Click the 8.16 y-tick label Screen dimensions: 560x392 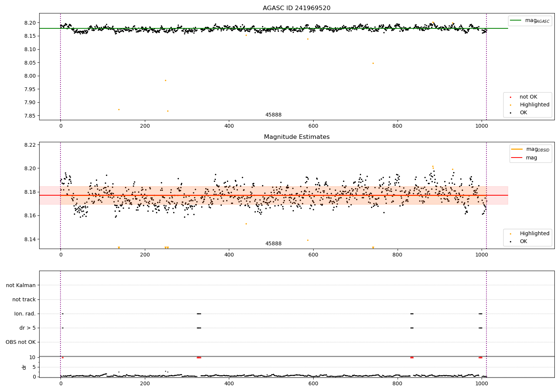click(x=30, y=216)
